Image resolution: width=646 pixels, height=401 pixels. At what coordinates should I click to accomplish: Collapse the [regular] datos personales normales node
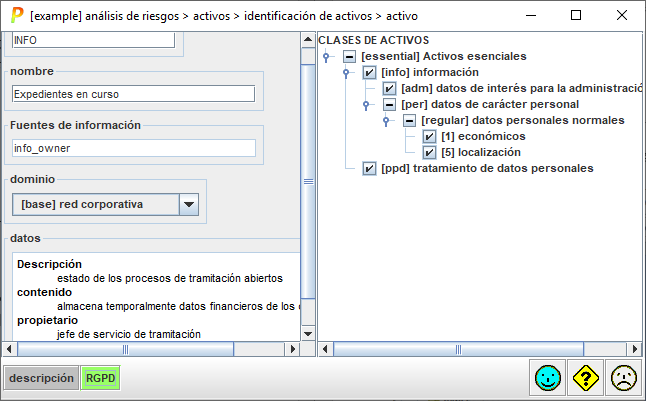pos(409,120)
